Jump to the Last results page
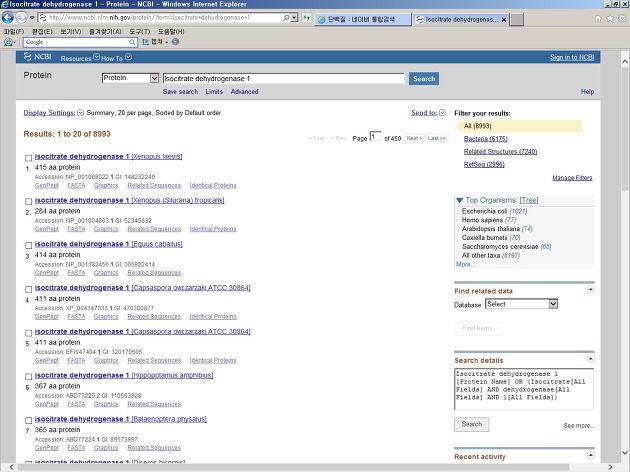This screenshot has height=472, width=630. (436, 138)
